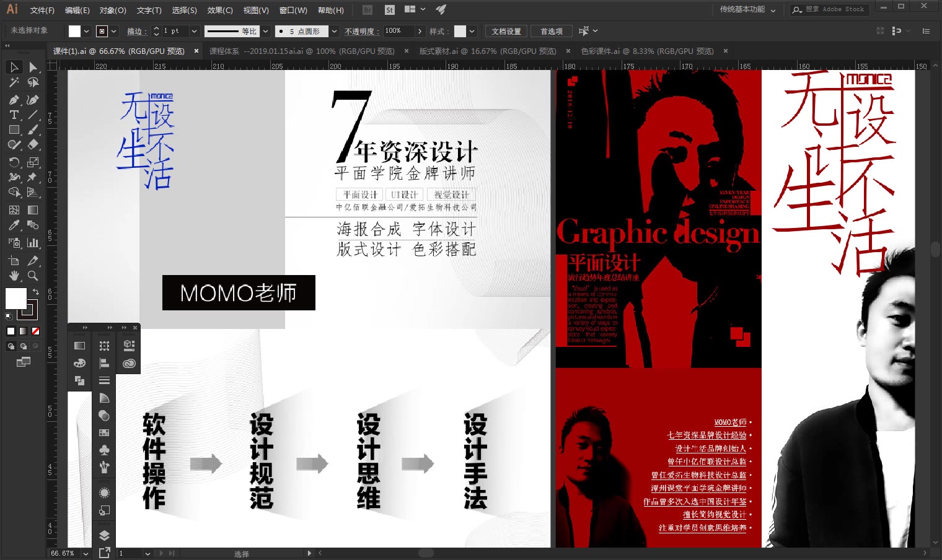The image size is (942, 560).
Task: Select the Type tool
Action: [14, 114]
